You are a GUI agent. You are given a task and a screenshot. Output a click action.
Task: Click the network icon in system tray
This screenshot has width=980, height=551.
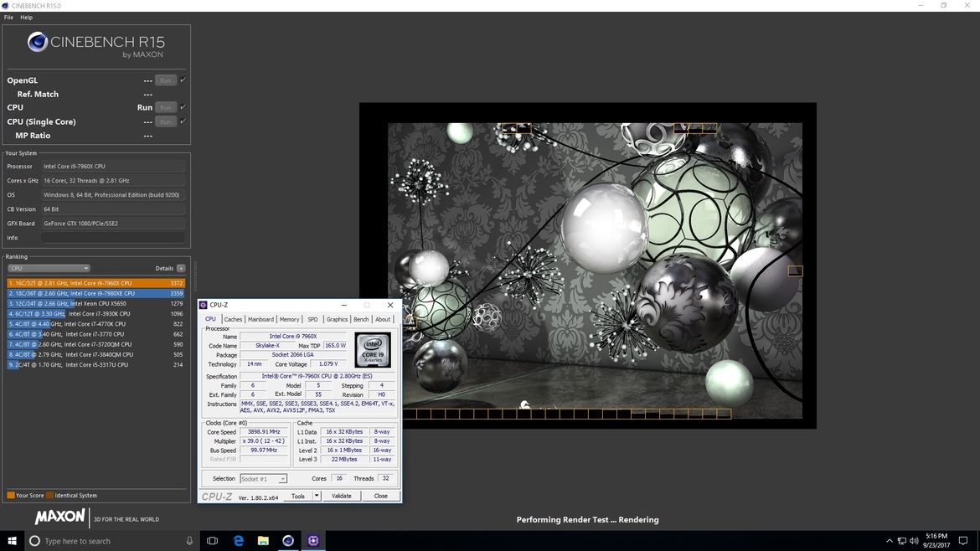[902, 541]
